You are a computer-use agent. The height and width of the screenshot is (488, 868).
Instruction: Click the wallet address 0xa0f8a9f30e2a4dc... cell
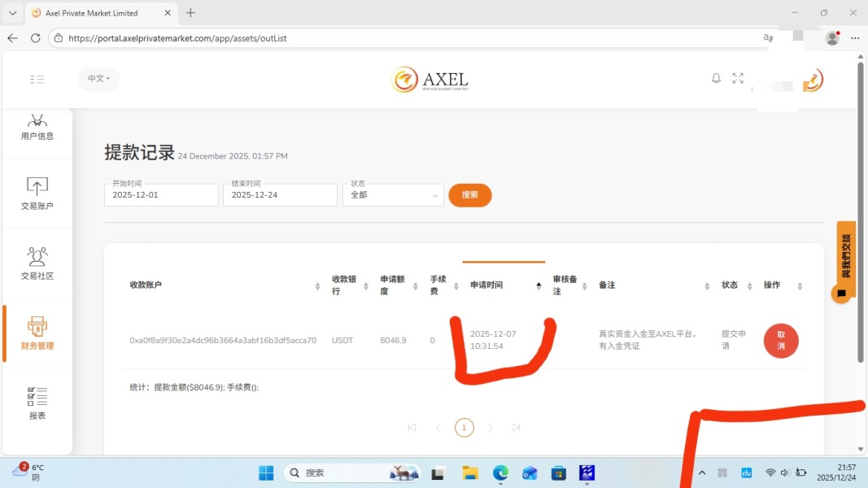(x=223, y=340)
